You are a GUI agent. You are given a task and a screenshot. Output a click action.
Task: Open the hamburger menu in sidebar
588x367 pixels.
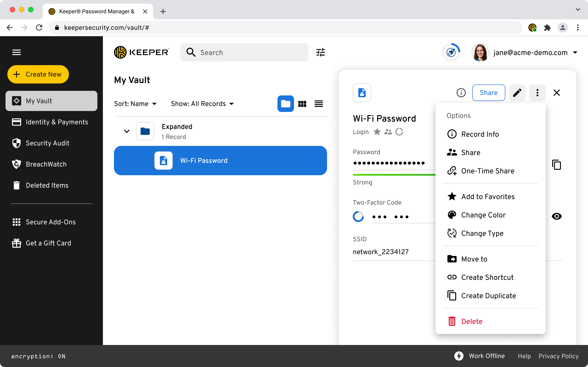(x=17, y=53)
